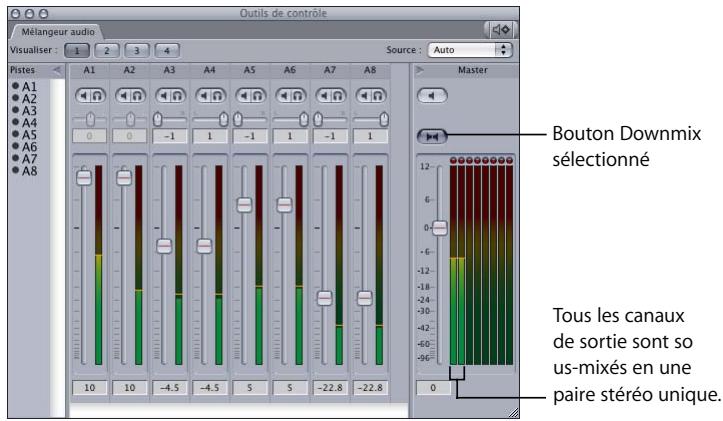The image size is (723, 421).
Task: Solo track A3 with its headphone icon
Action: [x=177, y=95]
